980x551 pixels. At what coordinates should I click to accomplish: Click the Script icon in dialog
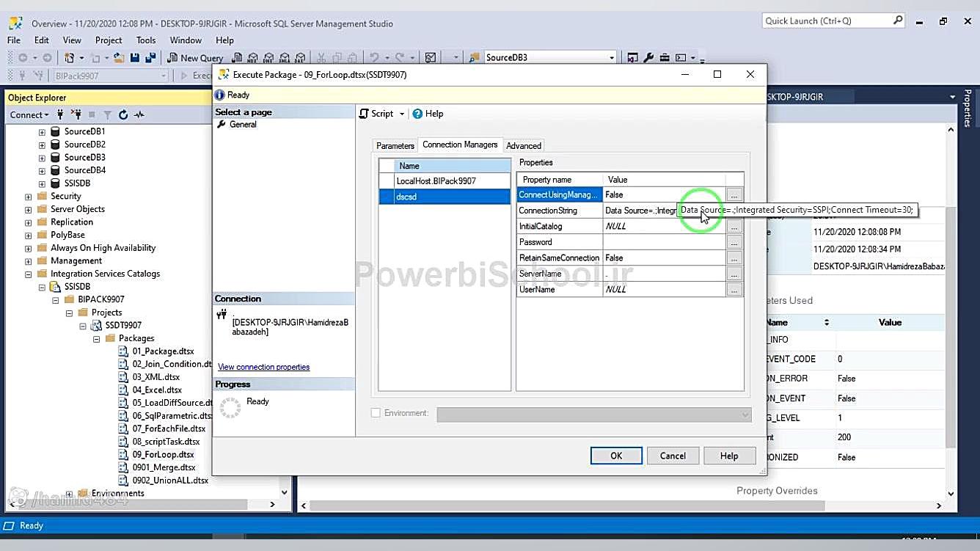click(x=364, y=114)
